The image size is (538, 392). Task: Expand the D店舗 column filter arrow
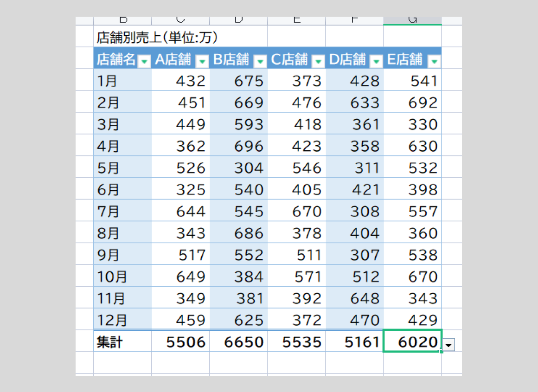(x=376, y=61)
